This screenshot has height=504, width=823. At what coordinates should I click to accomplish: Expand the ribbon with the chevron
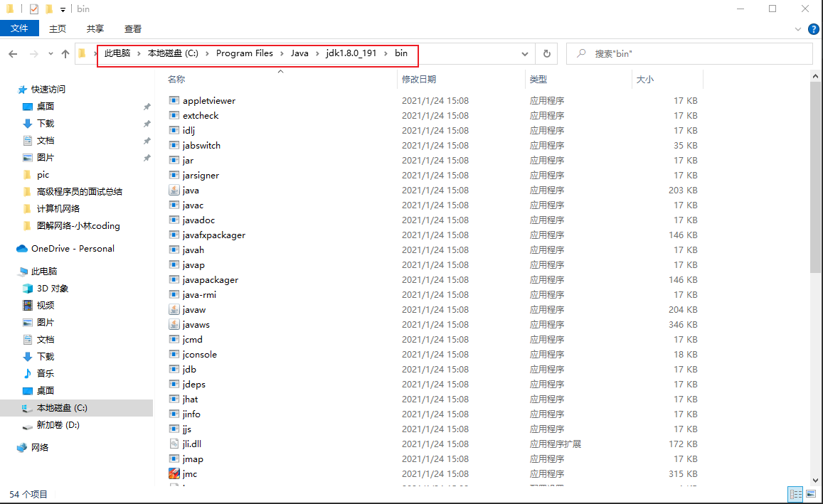[x=798, y=29]
